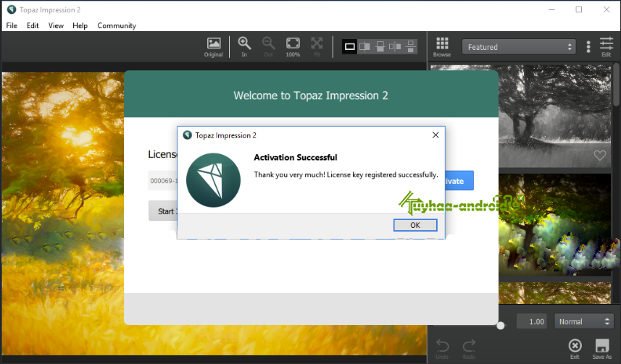Screen dimensions: 621x364
Task: Open the Featured collection dropdown
Action: 519,47
